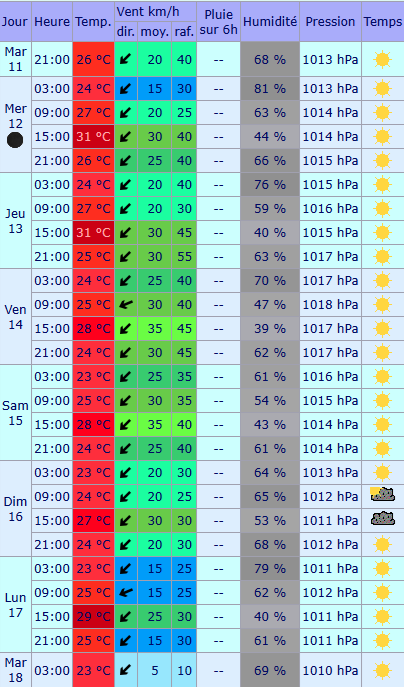The image size is (404, 687).
Task: Click 76 % humidity on Jeu 13 03:00
Action: pyautogui.click(x=270, y=184)
